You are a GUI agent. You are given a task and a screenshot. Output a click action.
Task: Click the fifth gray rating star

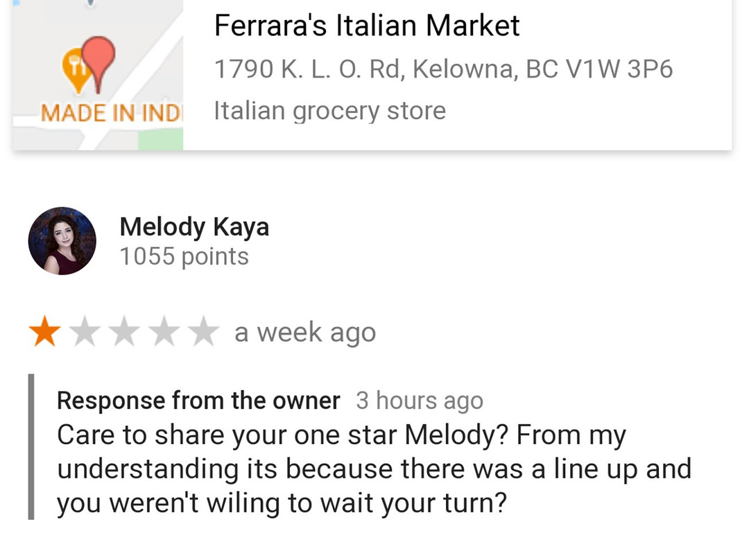[x=205, y=332]
